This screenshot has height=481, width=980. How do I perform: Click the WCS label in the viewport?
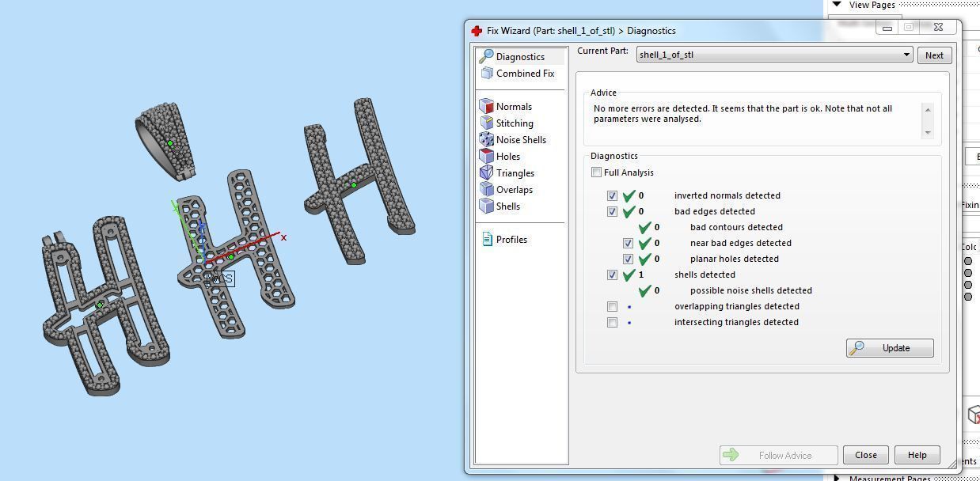point(220,278)
